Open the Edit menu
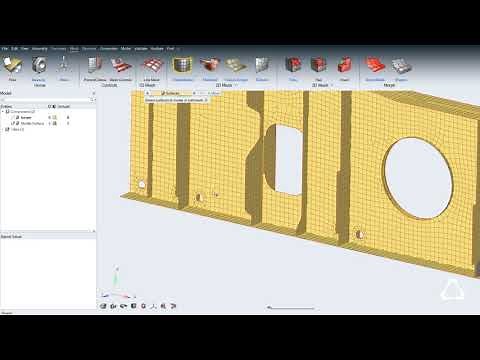 (x=14, y=49)
